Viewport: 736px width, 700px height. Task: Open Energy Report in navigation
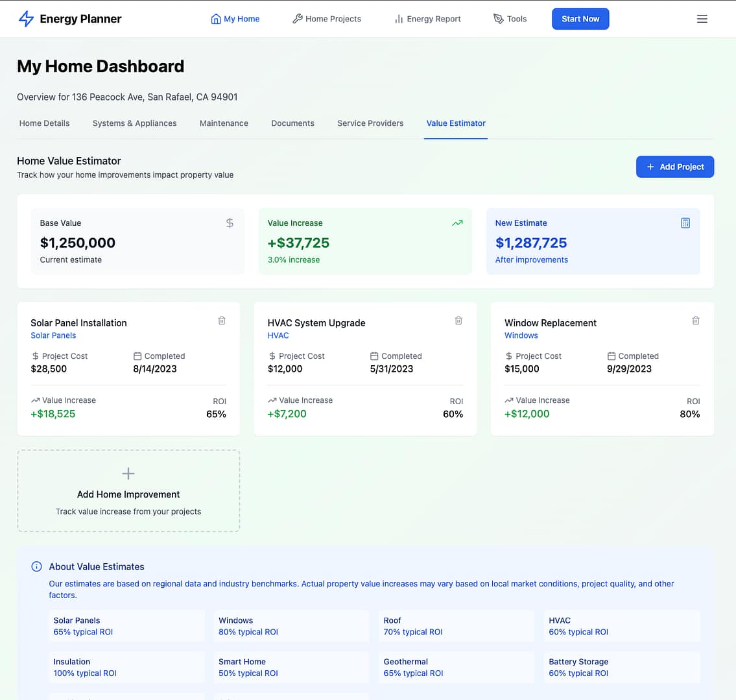pyautogui.click(x=427, y=19)
